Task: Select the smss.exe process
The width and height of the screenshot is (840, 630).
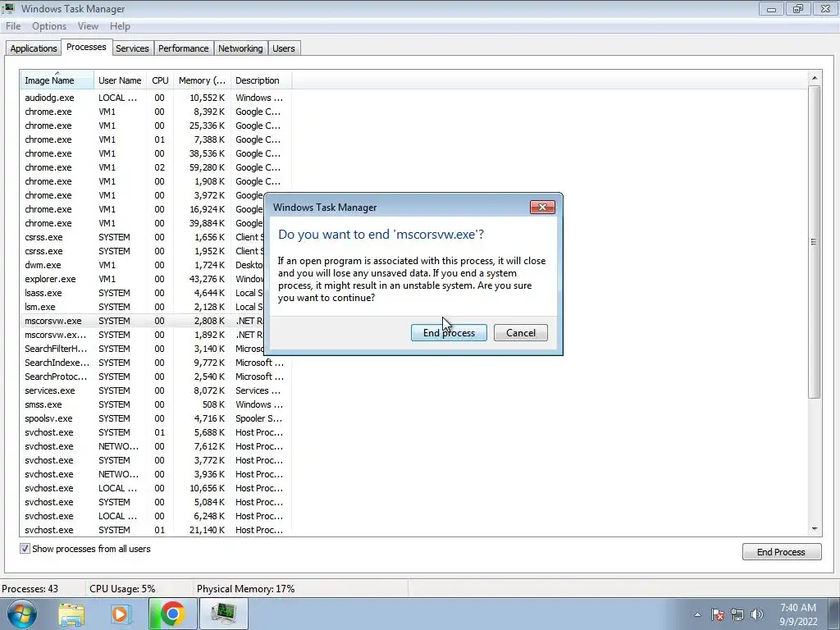Action: [x=155, y=404]
